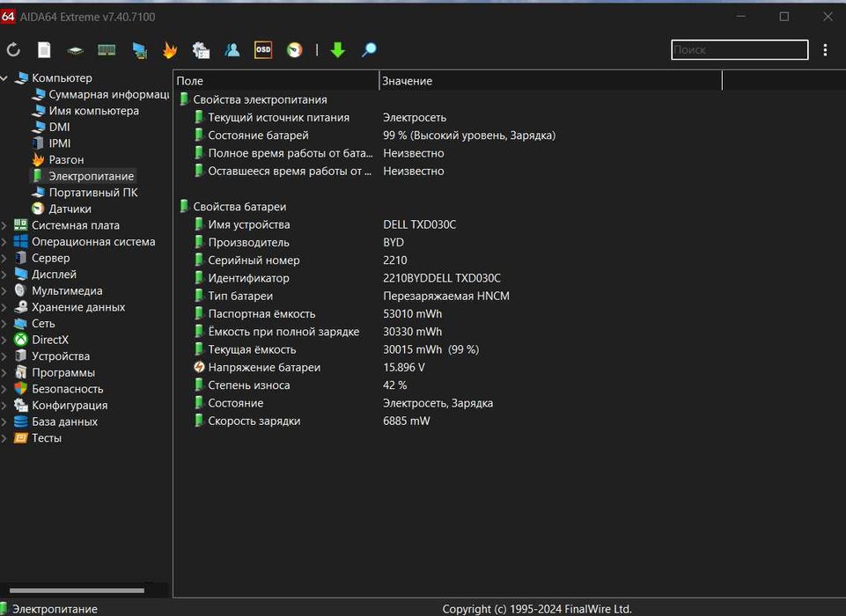Select the Свойства батареи group row
846x616 pixels.
coord(233,207)
